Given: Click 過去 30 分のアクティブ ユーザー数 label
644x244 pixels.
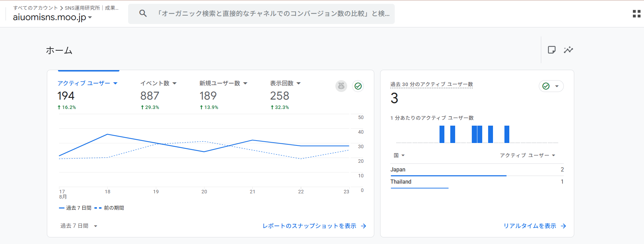Looking at the screenshot, I should click(432, 84).
